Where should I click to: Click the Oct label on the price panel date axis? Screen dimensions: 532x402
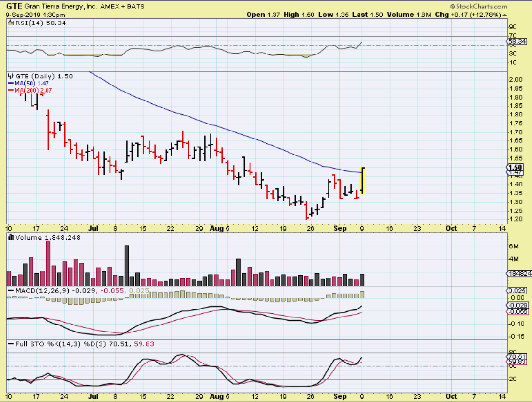tap(451, 228)
